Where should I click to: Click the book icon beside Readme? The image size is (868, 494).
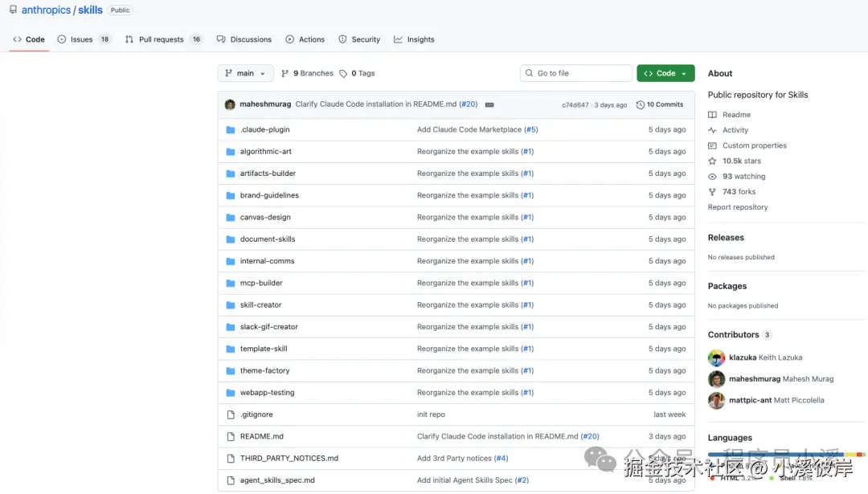coord(712,115)
